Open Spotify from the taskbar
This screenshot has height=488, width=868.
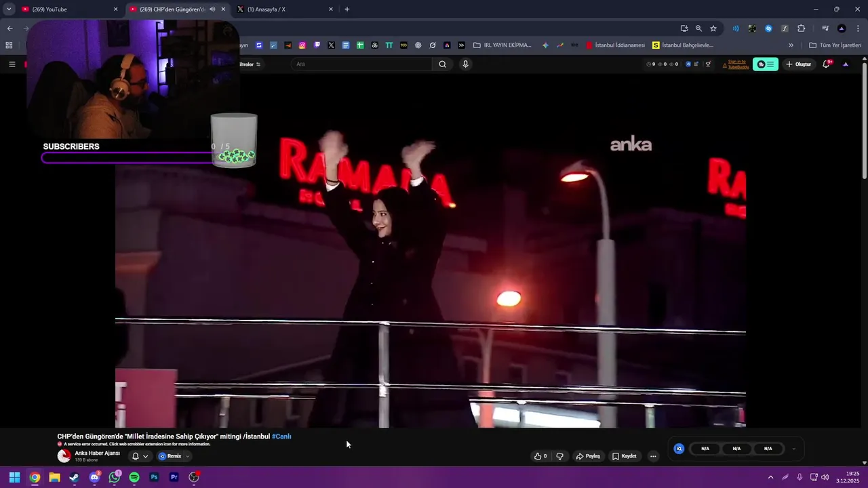pos(134,477)
